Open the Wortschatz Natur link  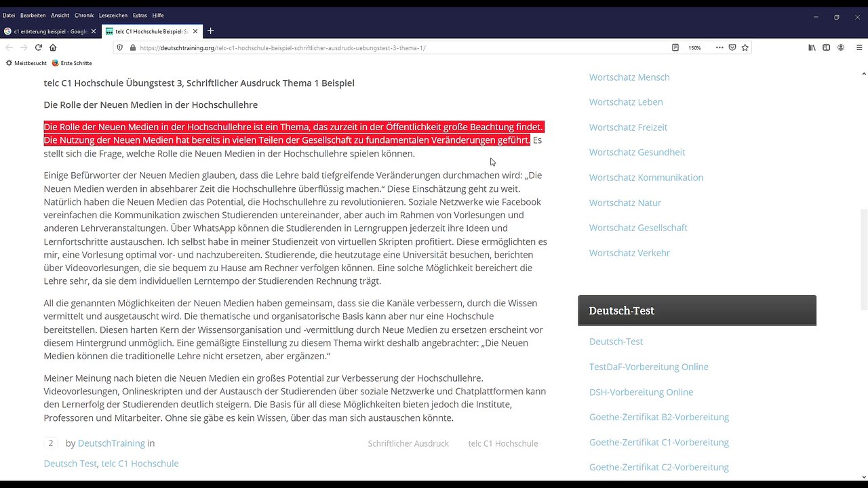pyautogui.click(x=625, y=203)
